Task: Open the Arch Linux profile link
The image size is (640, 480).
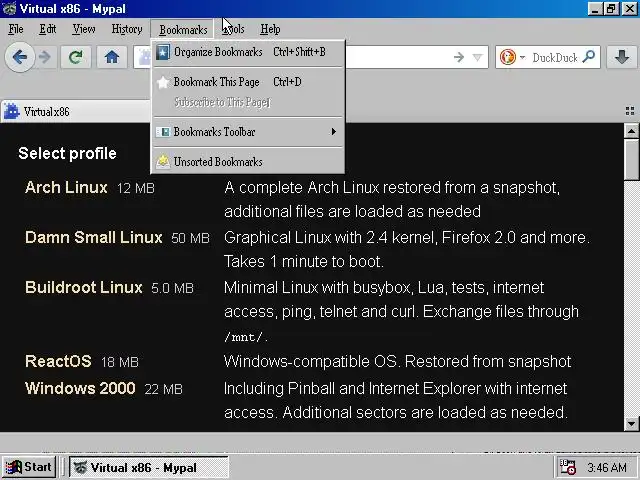Action: [x=66, y=187]
